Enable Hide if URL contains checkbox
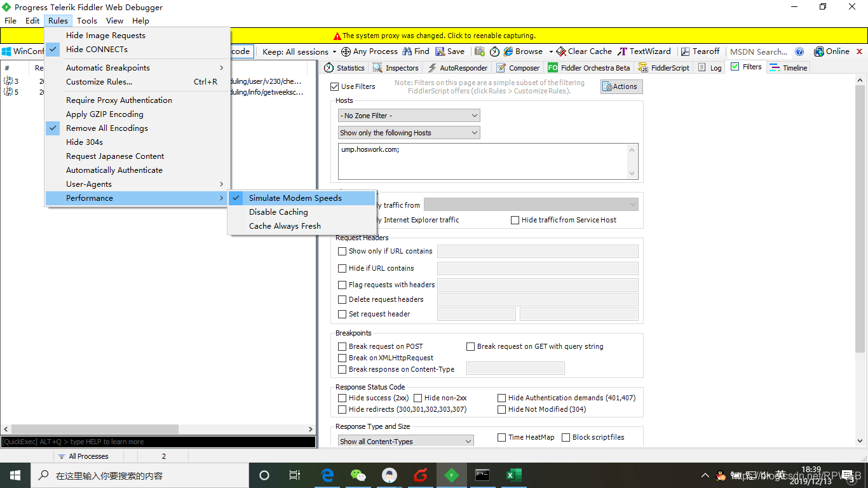 tap(342, 268)
